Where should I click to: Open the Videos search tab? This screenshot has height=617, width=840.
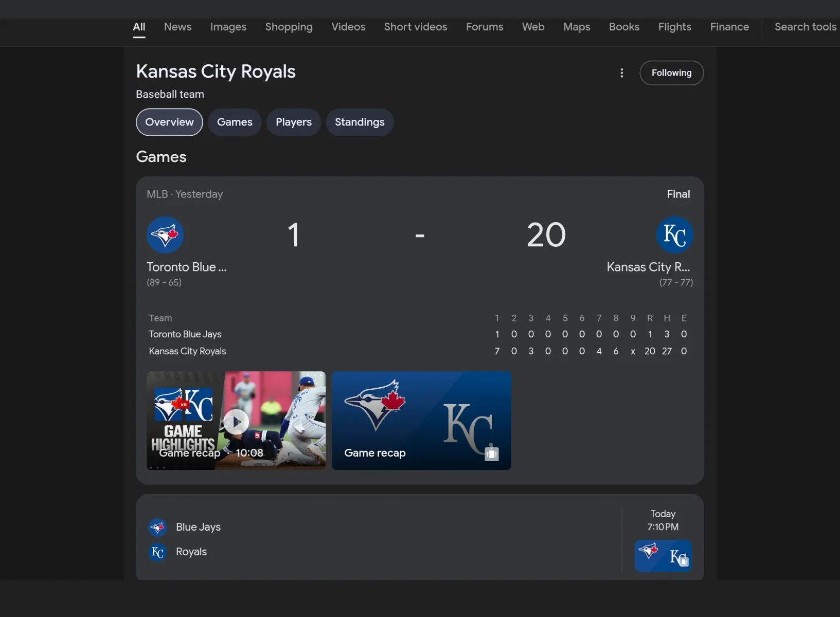pos(348,27)
